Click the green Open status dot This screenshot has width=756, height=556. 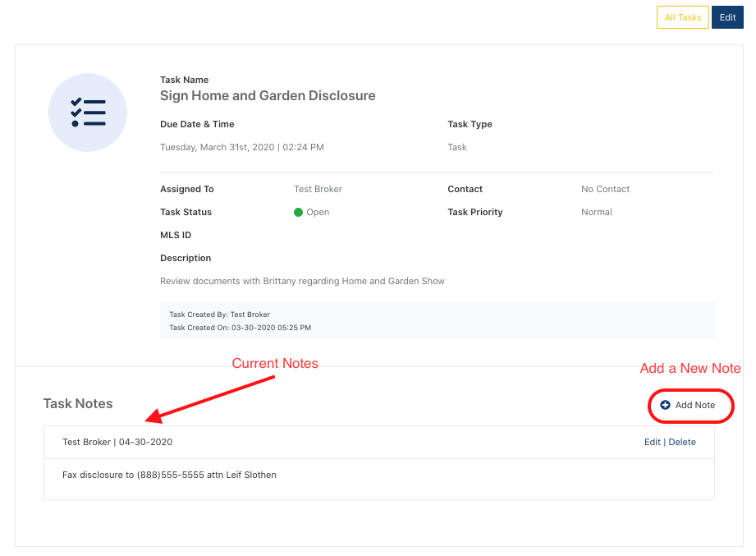(299, 212)
